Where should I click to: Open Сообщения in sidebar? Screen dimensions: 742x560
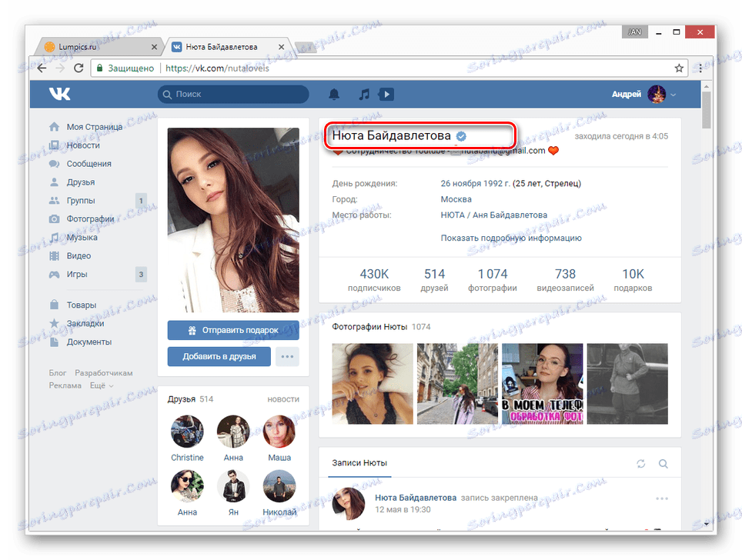(x=89, y=164)
